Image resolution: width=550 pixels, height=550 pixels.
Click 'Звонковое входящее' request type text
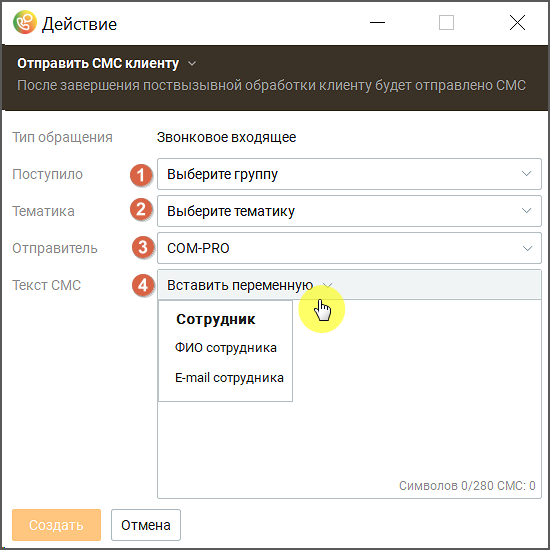[226, 137]
